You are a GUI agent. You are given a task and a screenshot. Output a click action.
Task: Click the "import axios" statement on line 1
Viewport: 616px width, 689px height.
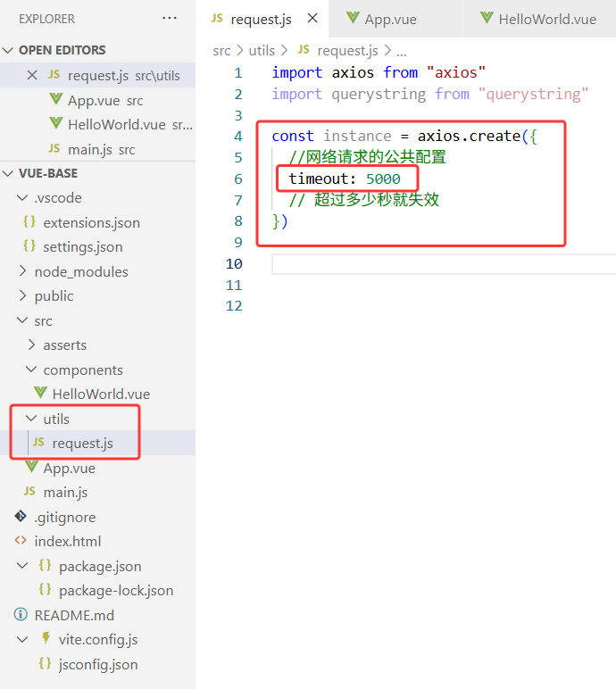click(x=322, y=72)
